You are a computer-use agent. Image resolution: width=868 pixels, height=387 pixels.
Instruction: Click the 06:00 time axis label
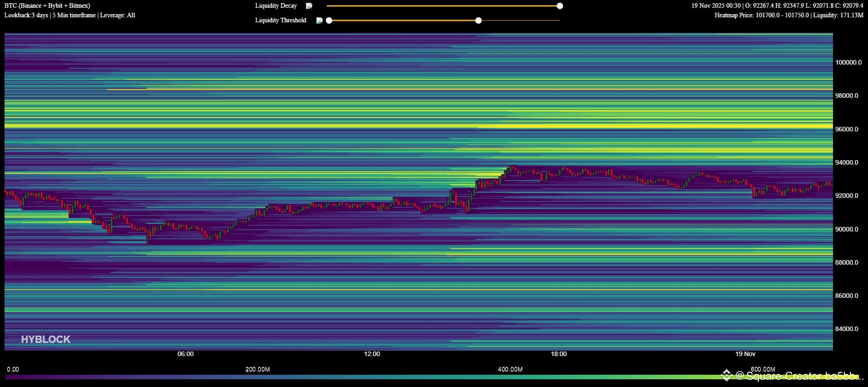185,354
